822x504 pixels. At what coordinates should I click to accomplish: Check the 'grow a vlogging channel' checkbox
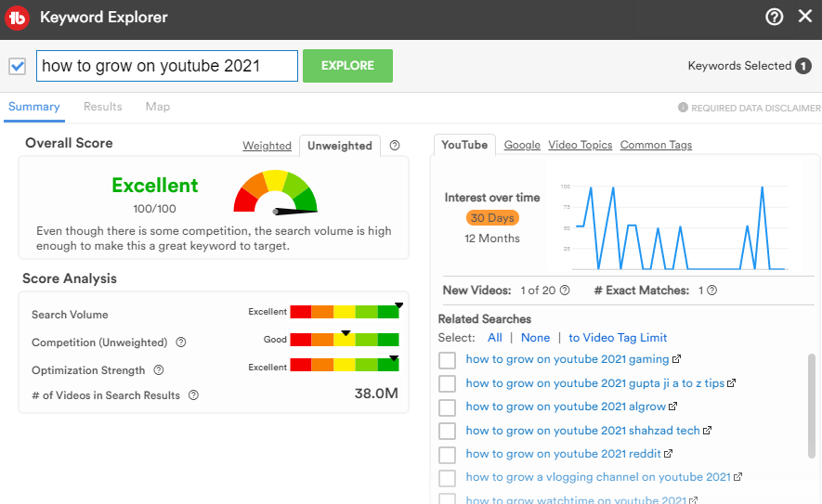(447, 478)
